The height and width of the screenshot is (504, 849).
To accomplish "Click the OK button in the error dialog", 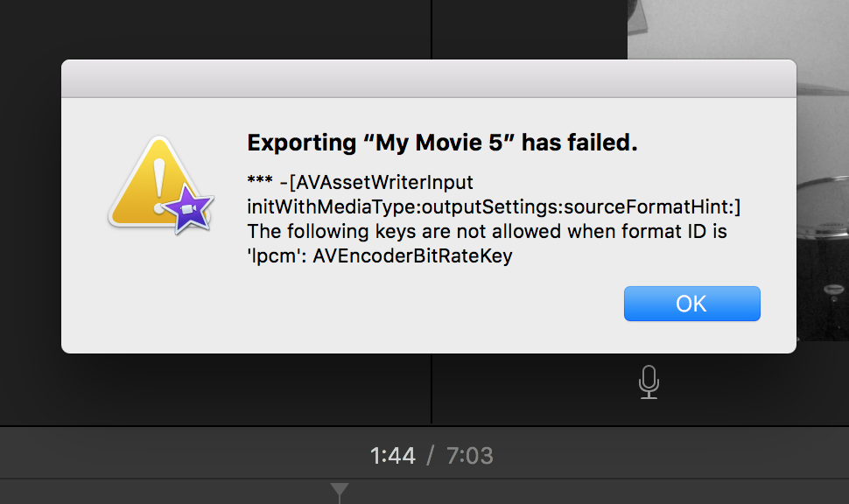I will click(691, 304).
